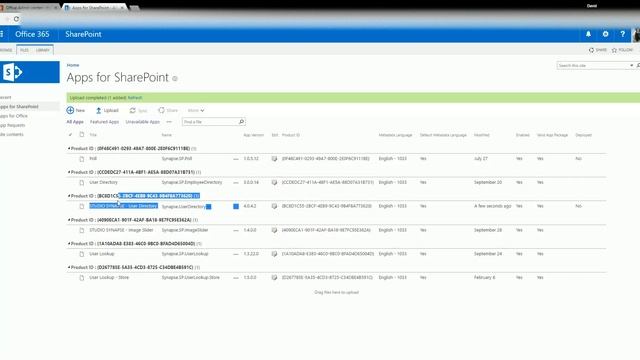
Task: Sort by the Modified column header
Action: pos(482,135)
